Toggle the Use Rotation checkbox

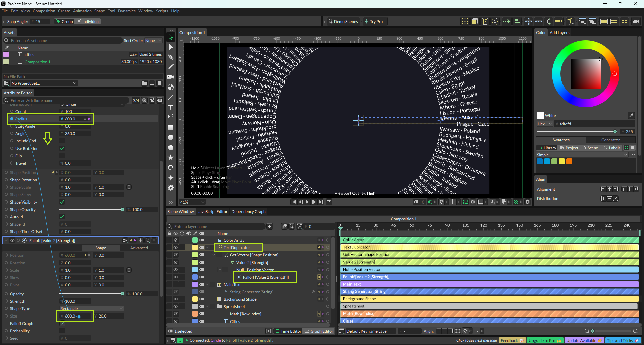pos(62,148)
